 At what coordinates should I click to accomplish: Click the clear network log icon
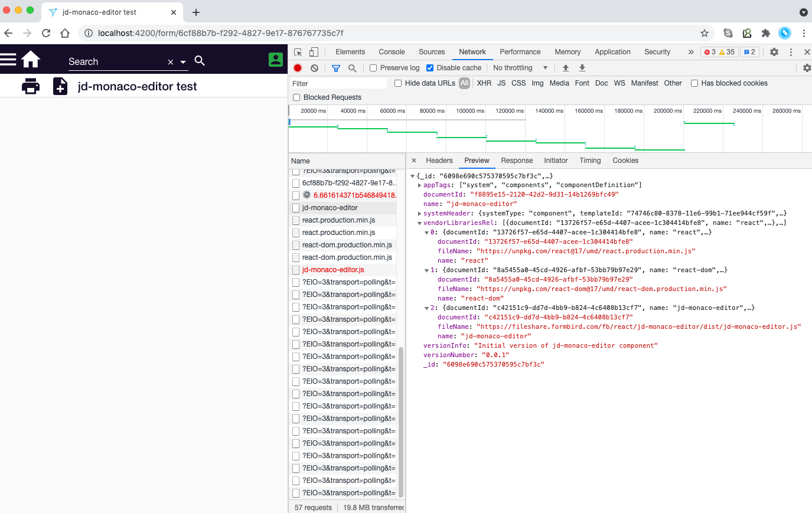pos(314,68)
